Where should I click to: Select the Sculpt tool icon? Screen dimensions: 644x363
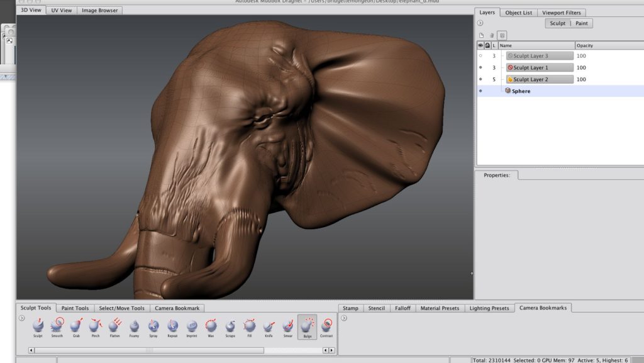click(x=38, y=325)
